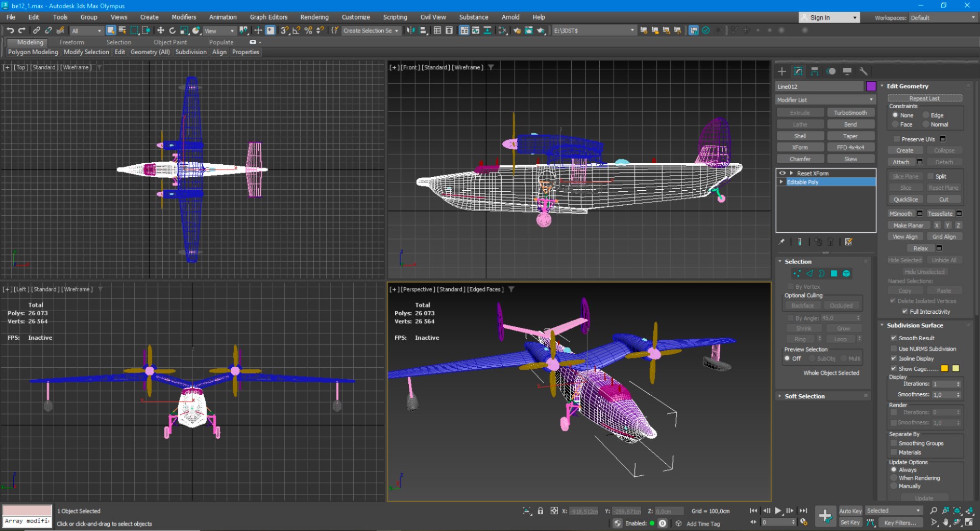Image resolution: width=980 pixels, height=531 pixels.
Task: Select the Edge constraint radio button
Action: pyautogui.click(x=926, y=115)
